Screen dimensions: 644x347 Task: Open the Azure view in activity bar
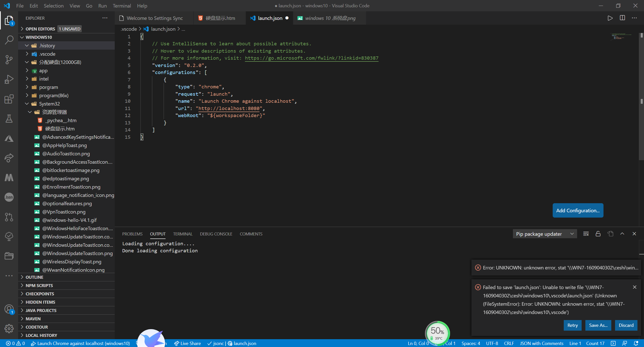(9, 138)
